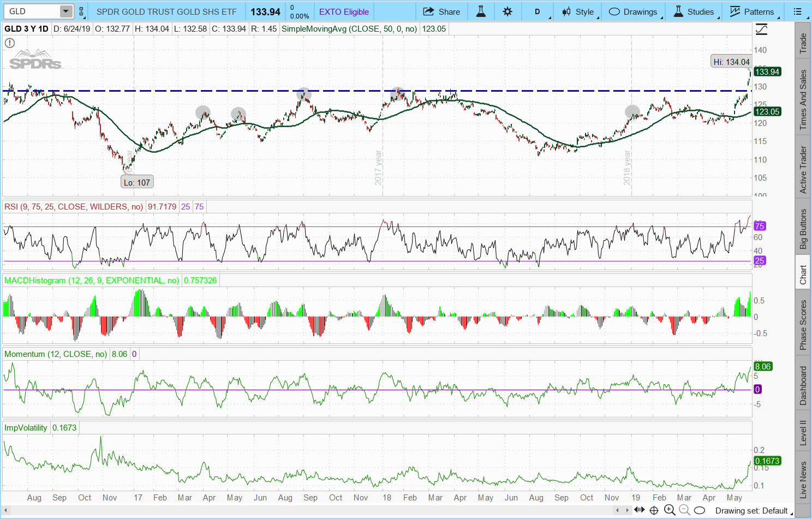Click the EXTO Eligible link
This screenshot has width=812, height=519.
(344, 11)
